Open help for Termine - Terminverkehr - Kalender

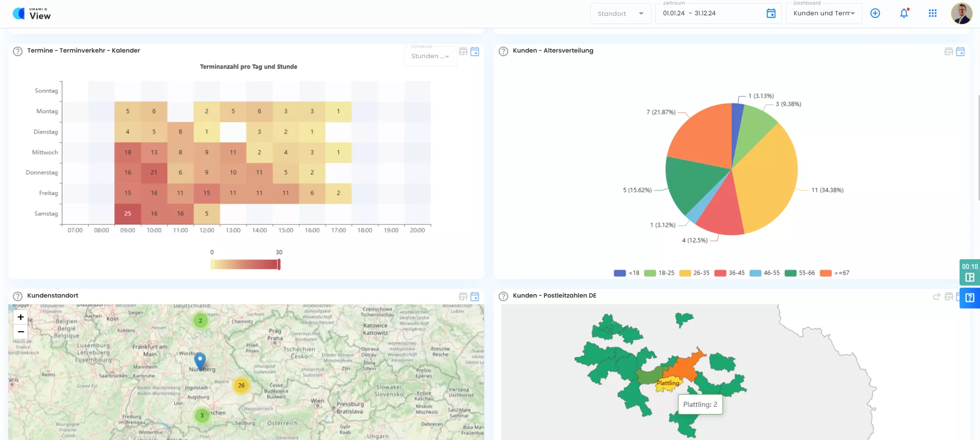pos(18,51)
